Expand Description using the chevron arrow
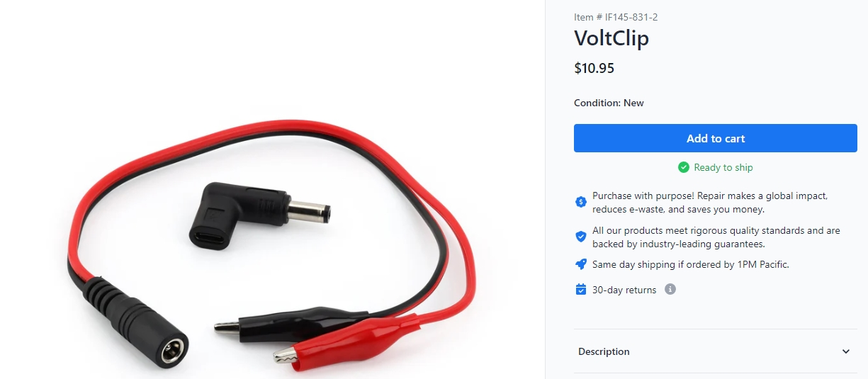 [846, 351]
